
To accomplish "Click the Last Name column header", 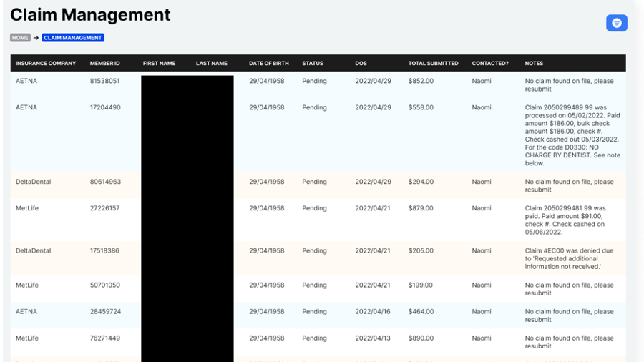I will (x=212, y=63).
